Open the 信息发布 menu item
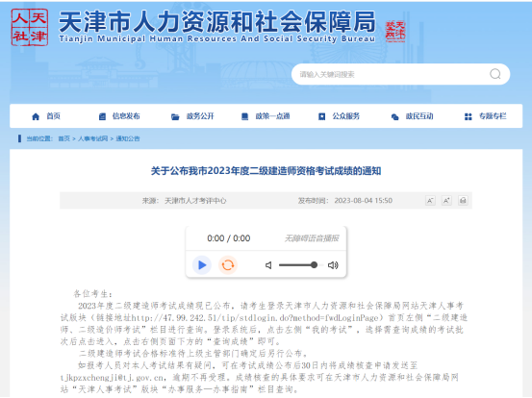 126,116
